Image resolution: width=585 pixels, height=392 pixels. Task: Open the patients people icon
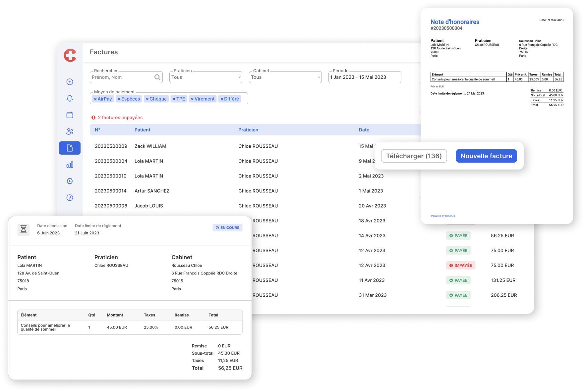tap(70, 131)
